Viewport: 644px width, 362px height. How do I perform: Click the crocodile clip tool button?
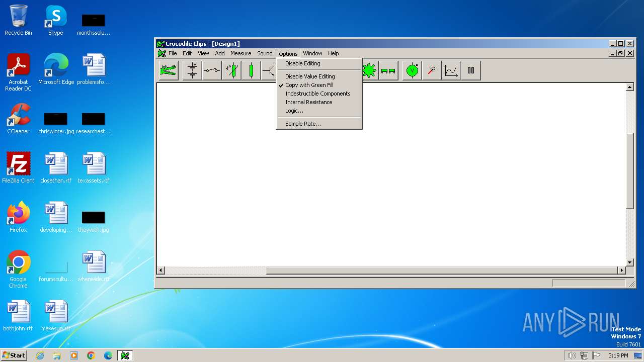point(169,70)
